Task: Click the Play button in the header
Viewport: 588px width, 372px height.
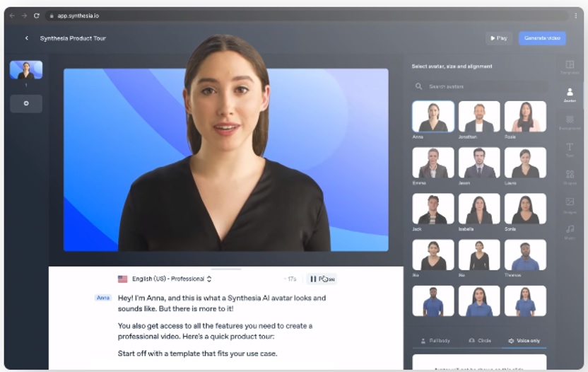Action: (x=499, y=38)
